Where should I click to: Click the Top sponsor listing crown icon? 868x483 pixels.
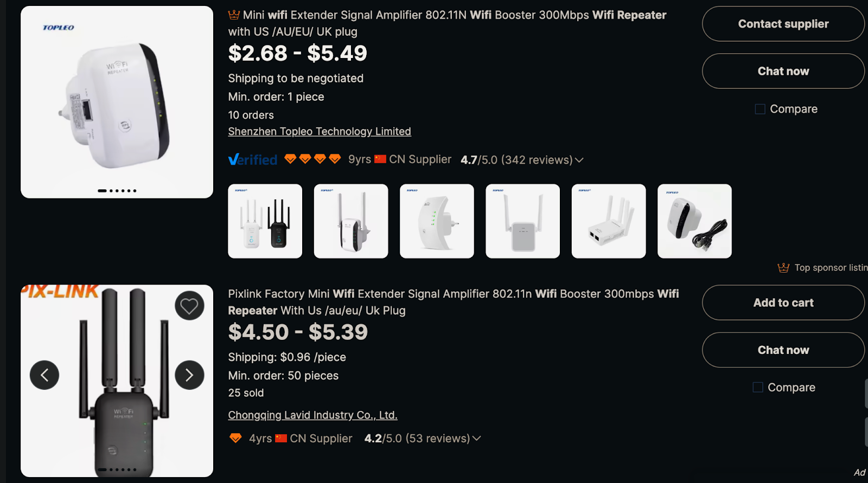[783, 267]
